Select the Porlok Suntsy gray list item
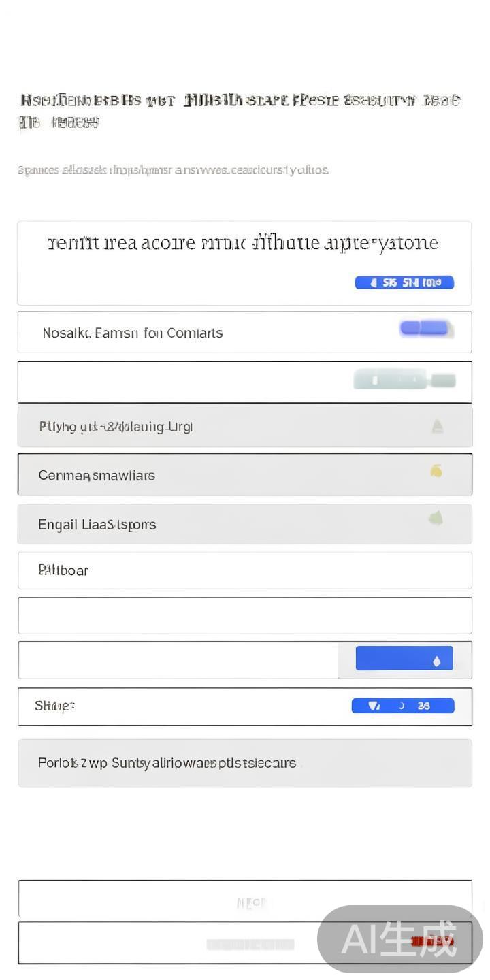The width and height of the screenshot is (490, 980). 244,763
